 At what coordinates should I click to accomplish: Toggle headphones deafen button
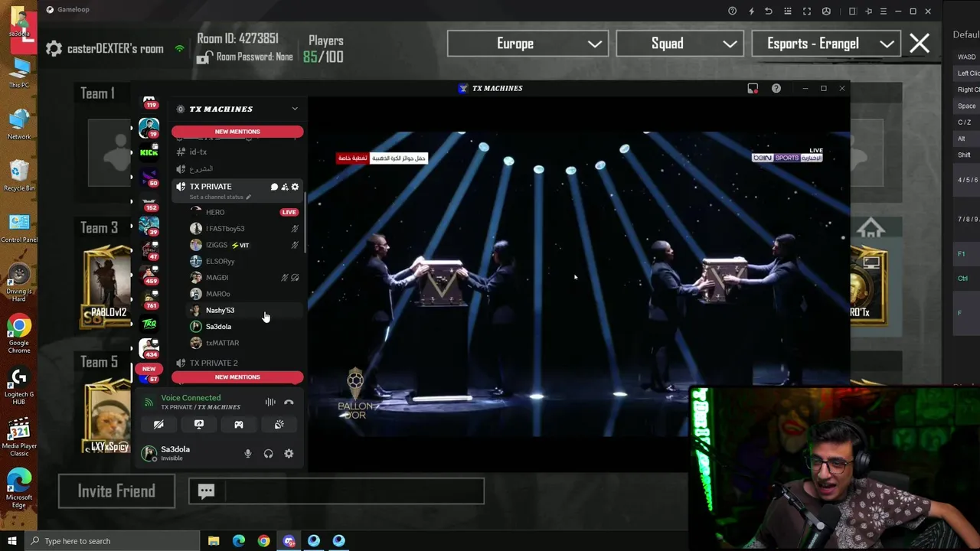[268, 454]
